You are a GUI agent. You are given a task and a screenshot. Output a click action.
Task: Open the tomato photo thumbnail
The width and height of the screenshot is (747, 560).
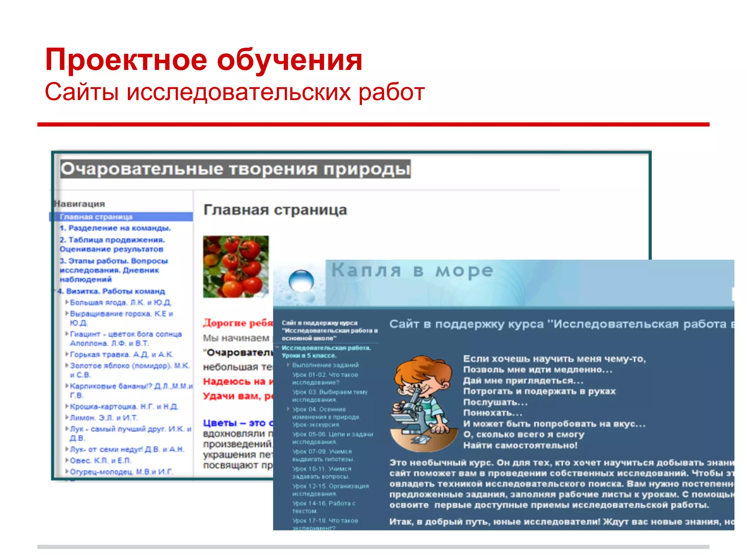[236, 267]
